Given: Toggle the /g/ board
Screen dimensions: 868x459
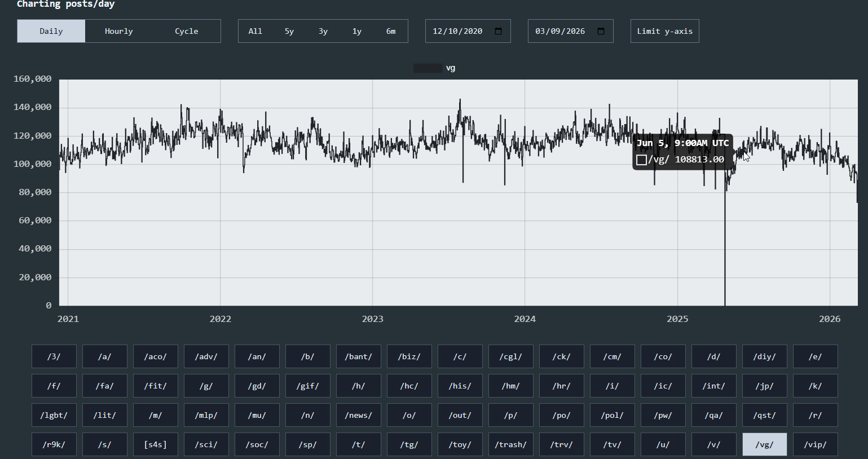Looking at the screenshot, I should (206, 386).
